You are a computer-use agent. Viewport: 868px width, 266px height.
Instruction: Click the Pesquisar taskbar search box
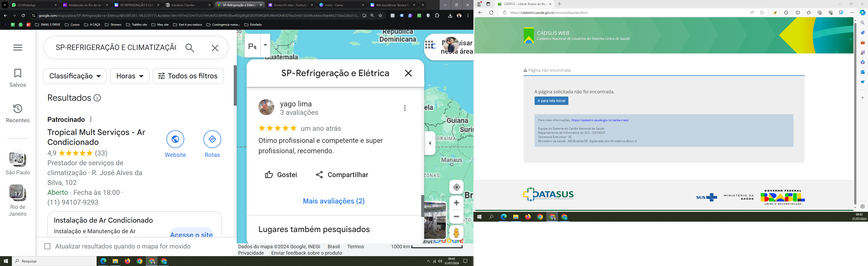(x=54, y=261)
